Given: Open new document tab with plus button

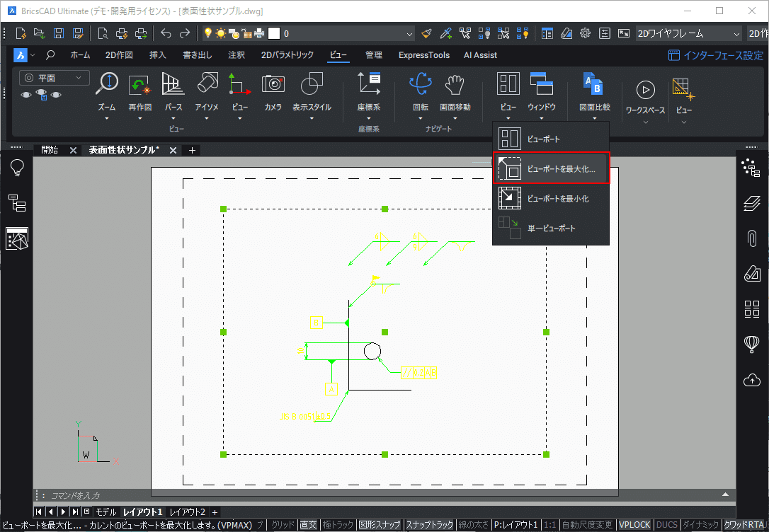Looking at the screenshot, I should coord(193,151).
